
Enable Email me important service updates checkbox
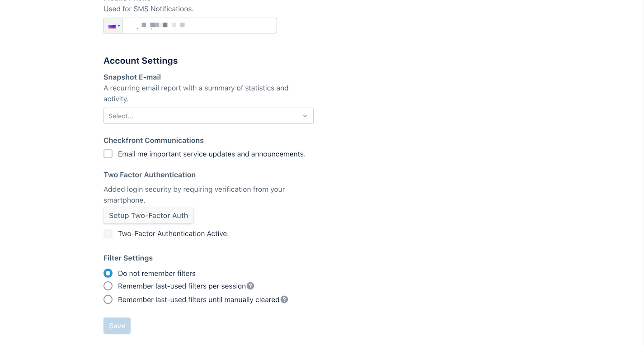coord(108,154)
